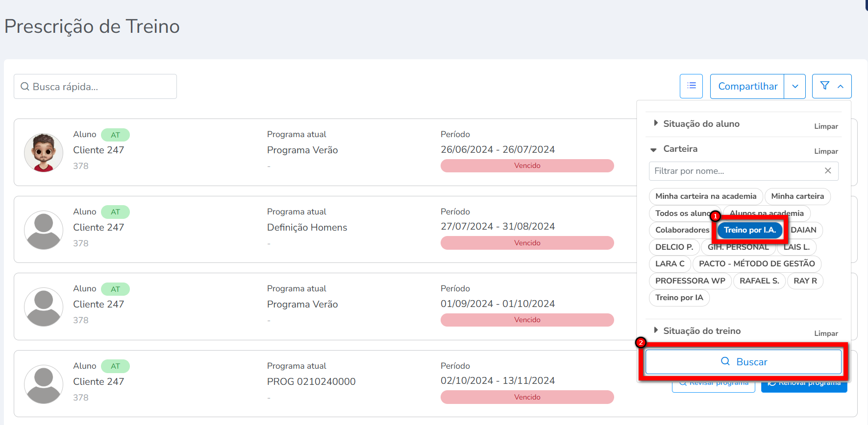This screenshot has width=868, height=425.
Task: Click Limpar next to Carteira
Action: pyautogui.click(x=826, y=151)
